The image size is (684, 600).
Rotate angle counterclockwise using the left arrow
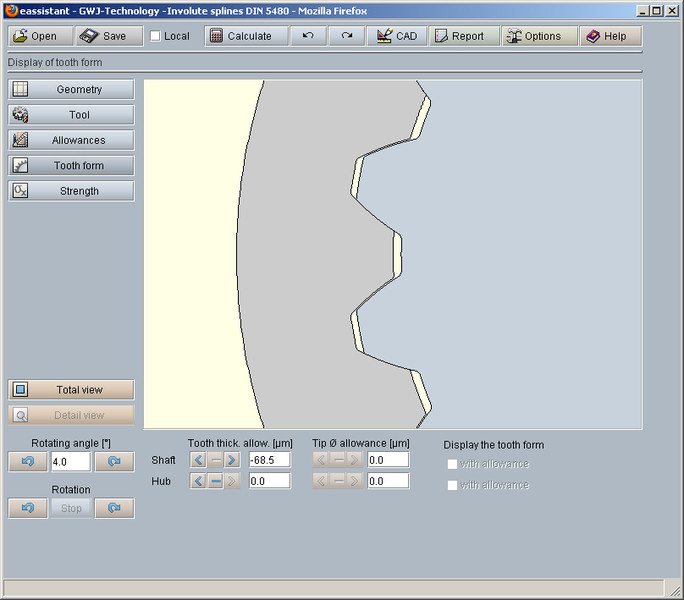(27, 462)
